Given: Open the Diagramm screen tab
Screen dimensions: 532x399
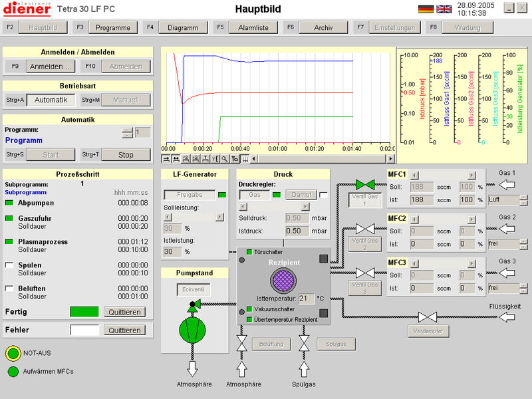Looking at the screenshot, I should 183,27.
